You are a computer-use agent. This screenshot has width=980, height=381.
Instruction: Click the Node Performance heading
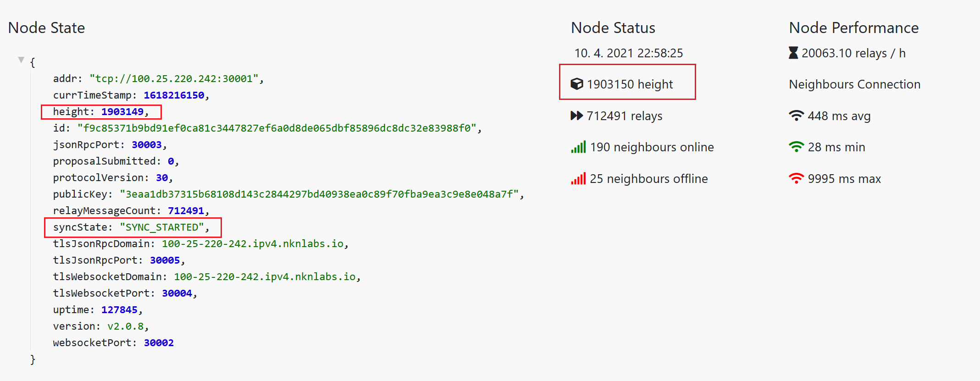854,28
